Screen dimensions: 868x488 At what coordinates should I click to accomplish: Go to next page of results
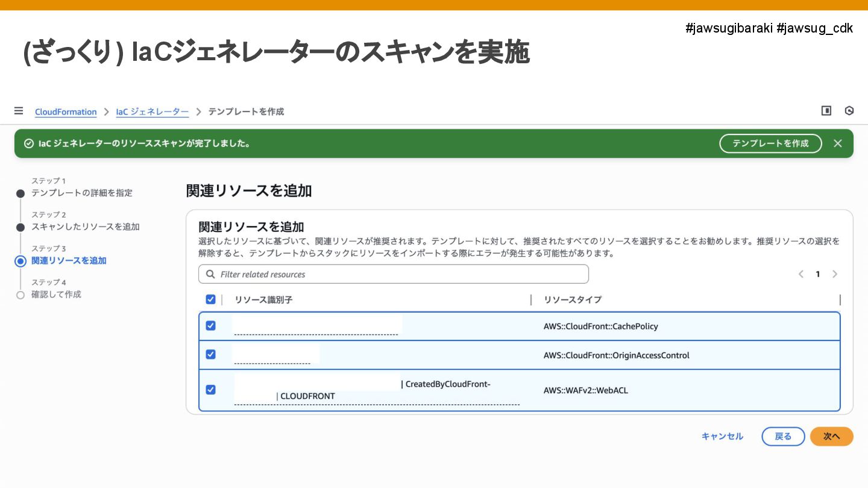pos(835,274)
